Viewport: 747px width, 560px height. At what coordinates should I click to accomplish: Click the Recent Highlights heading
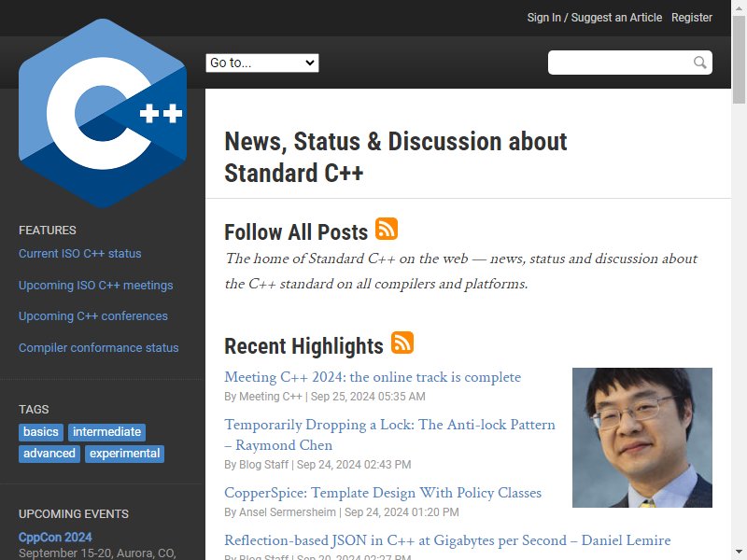pos(304,346)
